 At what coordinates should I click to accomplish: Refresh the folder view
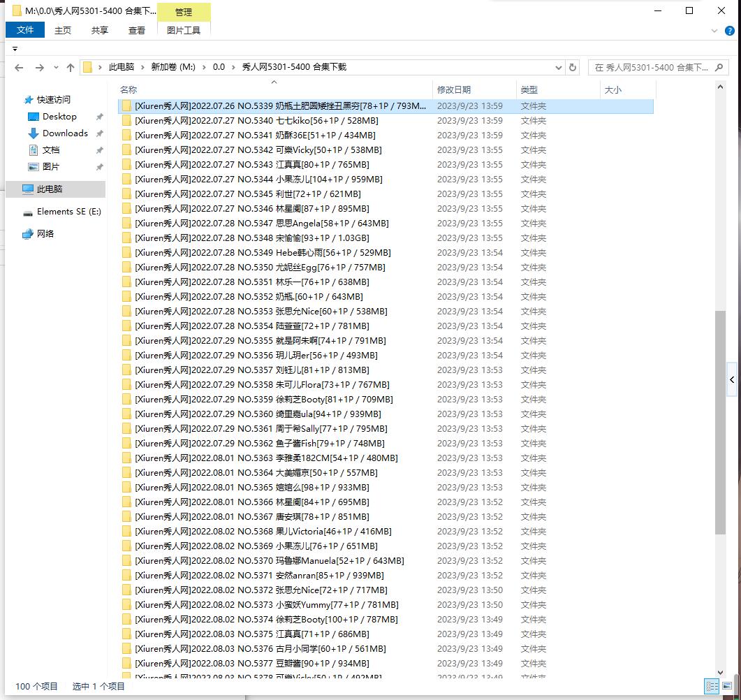click(x=572, y=68)
